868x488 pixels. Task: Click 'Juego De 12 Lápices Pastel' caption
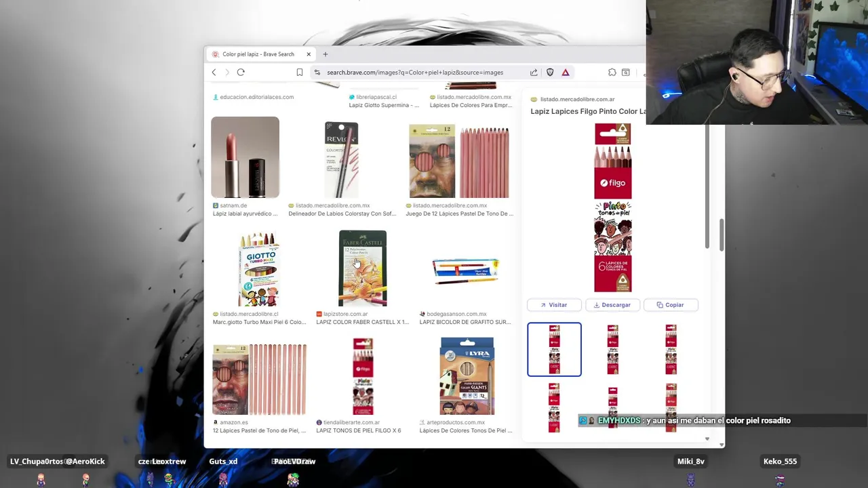tap(459, 213)
